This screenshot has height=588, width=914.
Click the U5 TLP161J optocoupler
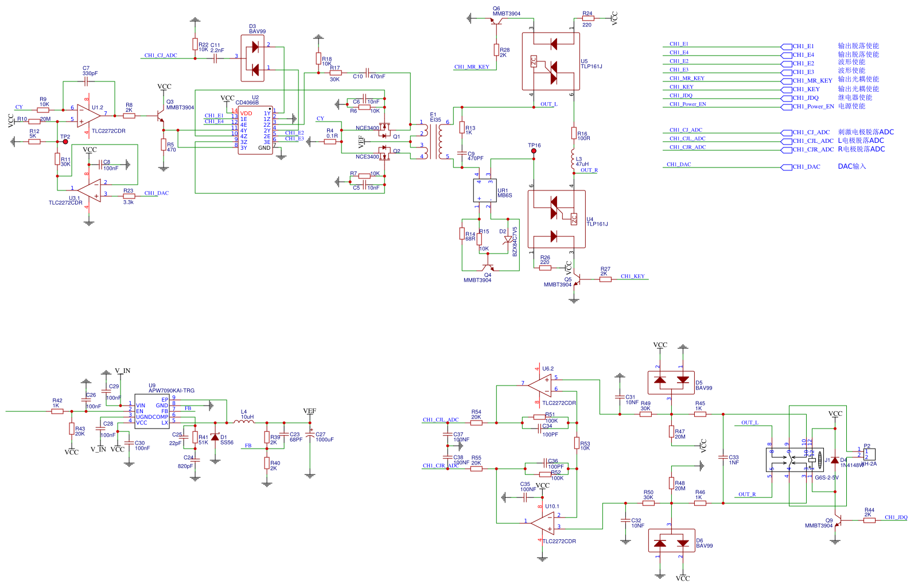click(551, 61)
